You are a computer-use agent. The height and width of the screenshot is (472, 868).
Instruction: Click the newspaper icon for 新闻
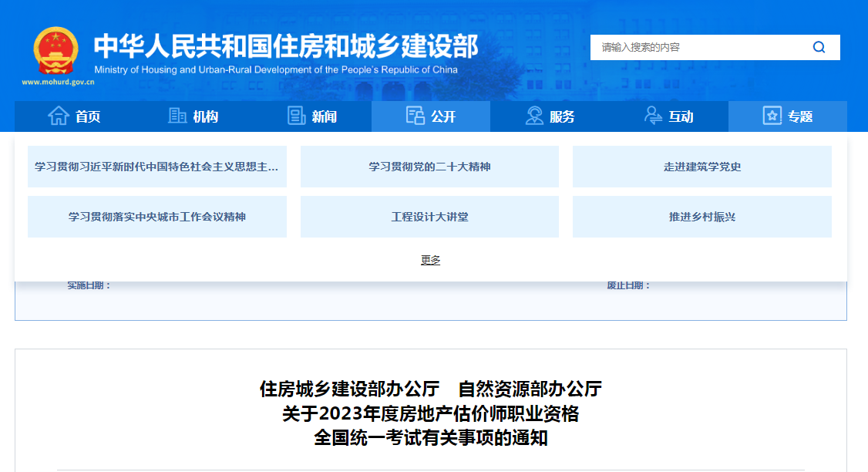(297, 116)
